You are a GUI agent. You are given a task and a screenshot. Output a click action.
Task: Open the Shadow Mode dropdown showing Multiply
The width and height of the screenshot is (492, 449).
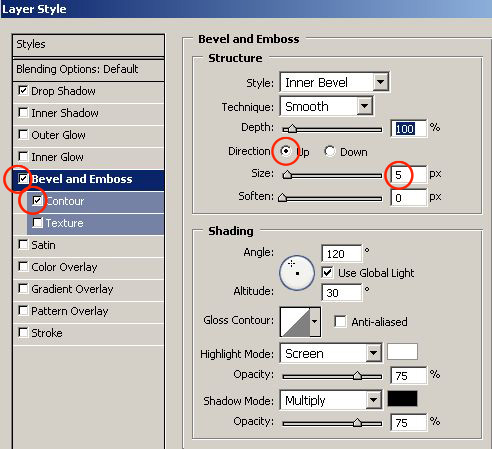point(331,400)
